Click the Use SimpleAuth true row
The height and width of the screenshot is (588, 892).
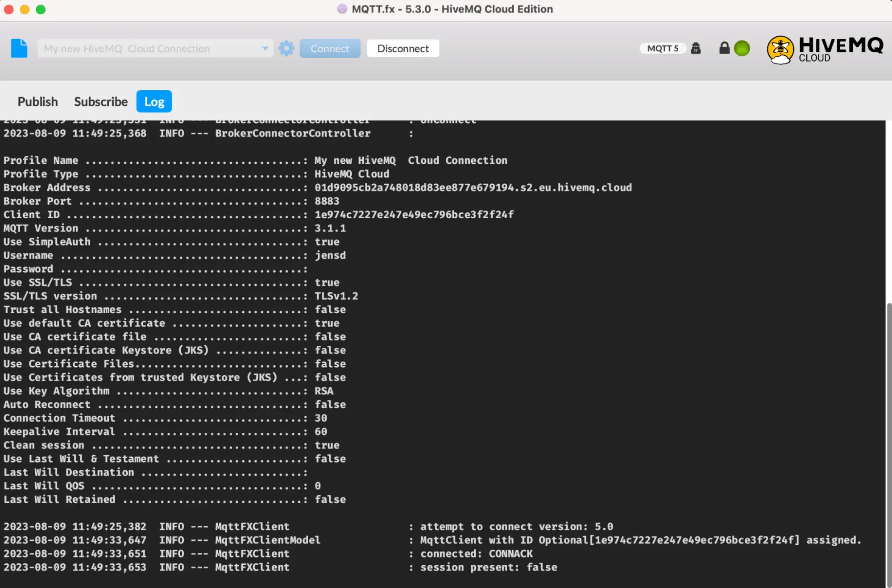coord(171,242)
